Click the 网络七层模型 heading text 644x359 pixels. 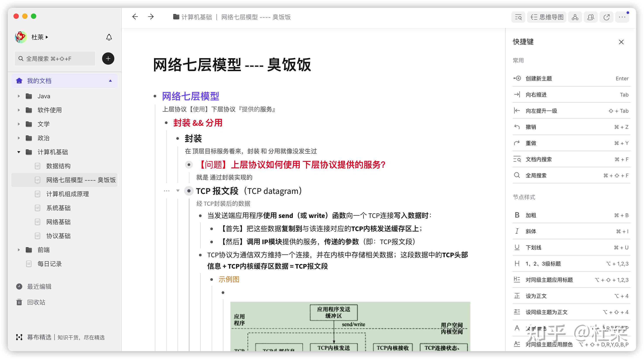[190, 96]
